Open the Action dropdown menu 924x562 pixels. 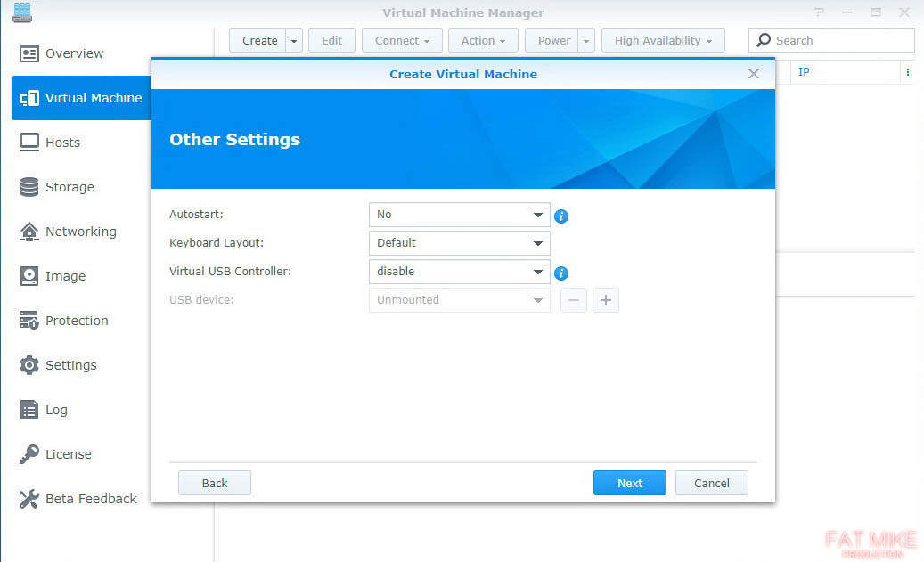pos(483,41)
